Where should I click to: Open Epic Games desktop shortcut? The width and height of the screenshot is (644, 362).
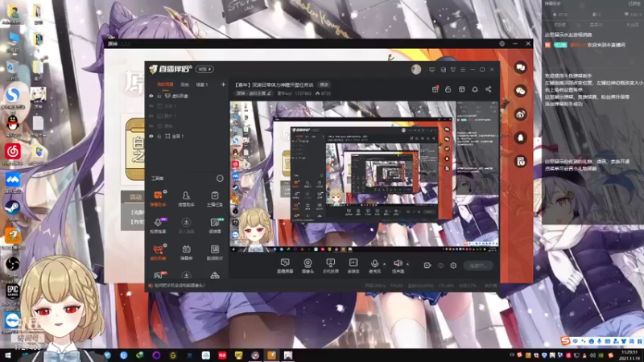click(x=13, y=293)
